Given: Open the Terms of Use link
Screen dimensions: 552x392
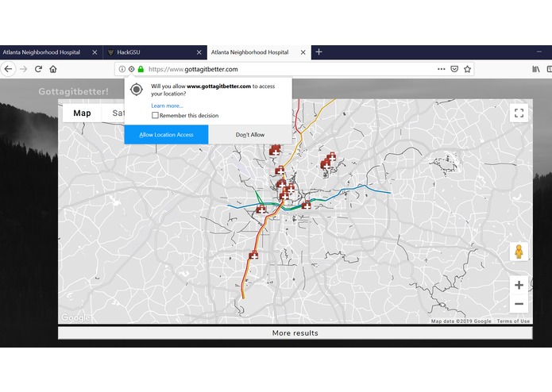Looking at the screenshot, I should pyautogui.click(x=513, y=321).
